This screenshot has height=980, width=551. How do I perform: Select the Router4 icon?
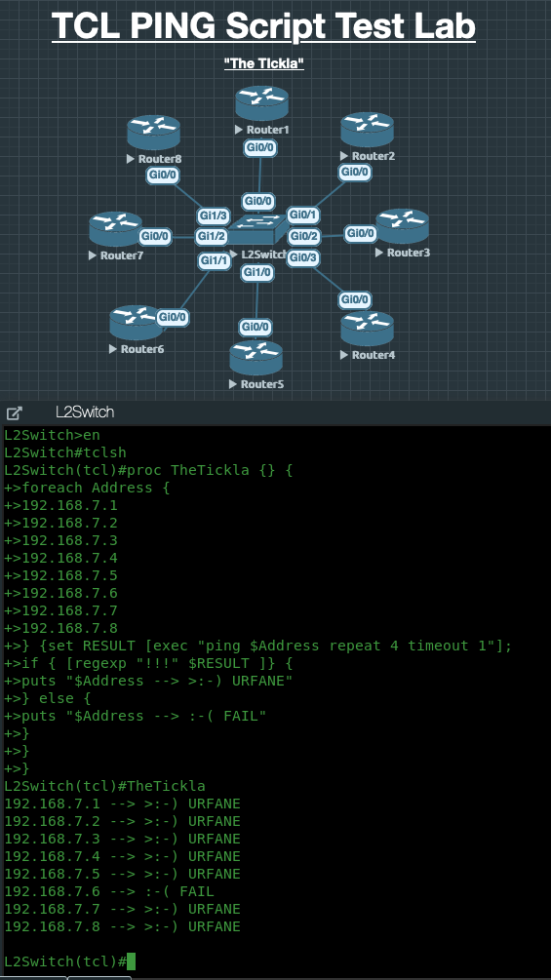pyautogui.click(x=368, y=328)
